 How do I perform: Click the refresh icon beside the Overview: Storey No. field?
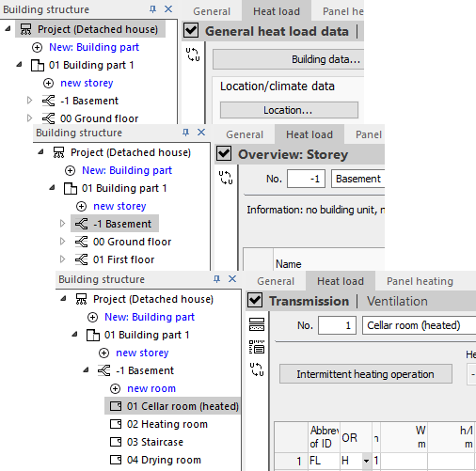pos(226,178)
